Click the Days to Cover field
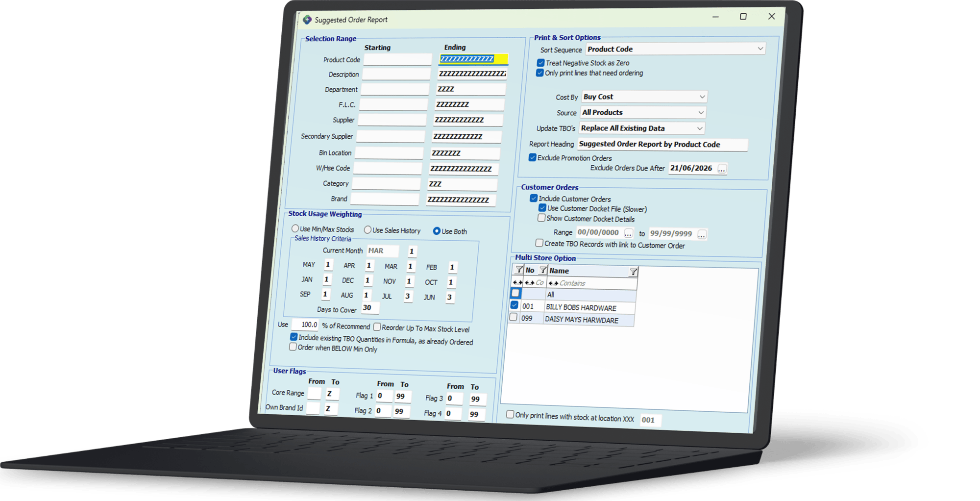This screenshot has width=980, height=501. click(x=370, y=308)
